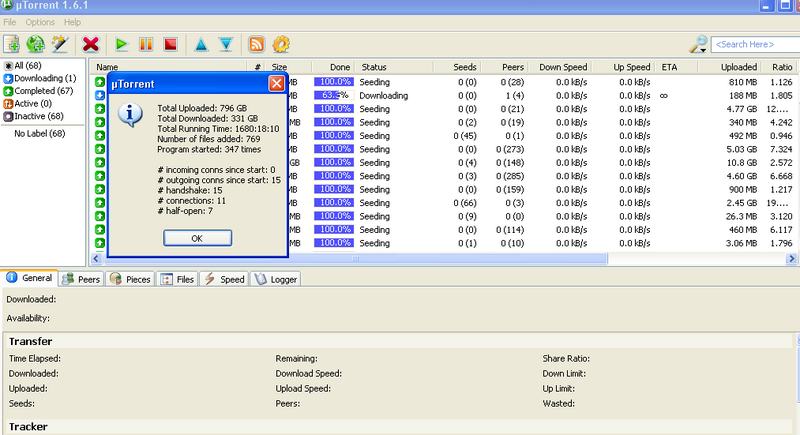Sort by the Peers column header

point(504,67)
